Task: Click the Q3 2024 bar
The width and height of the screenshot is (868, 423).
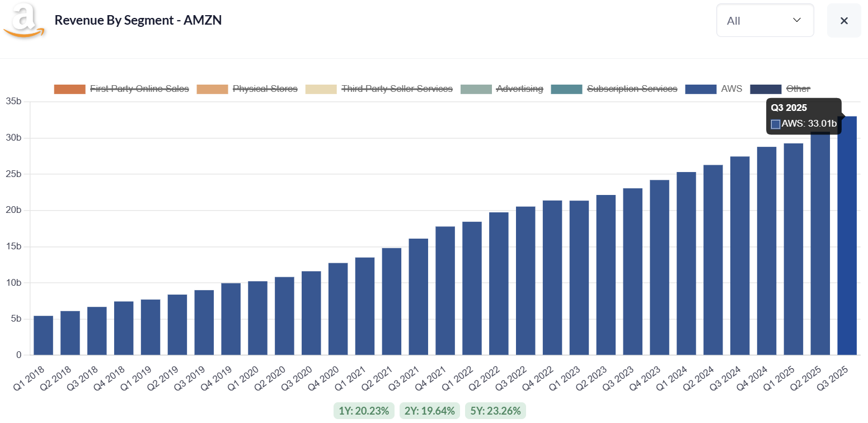Action: click(x=740, y=255)
